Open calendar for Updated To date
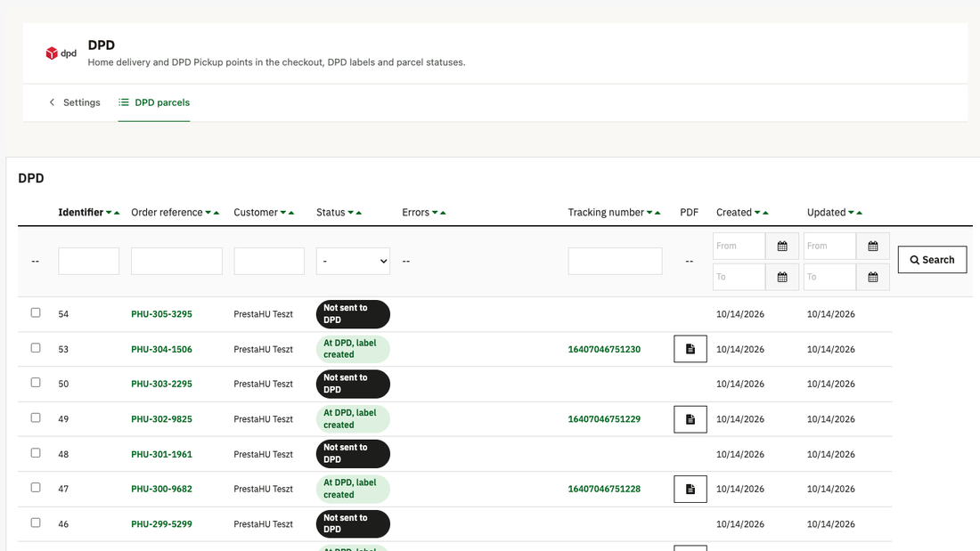 click(872, 277)
